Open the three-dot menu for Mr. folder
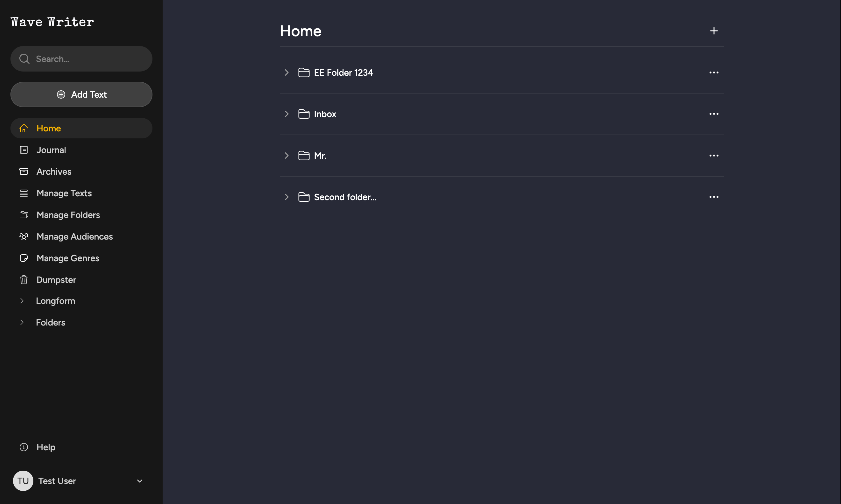 click(714, 156)
